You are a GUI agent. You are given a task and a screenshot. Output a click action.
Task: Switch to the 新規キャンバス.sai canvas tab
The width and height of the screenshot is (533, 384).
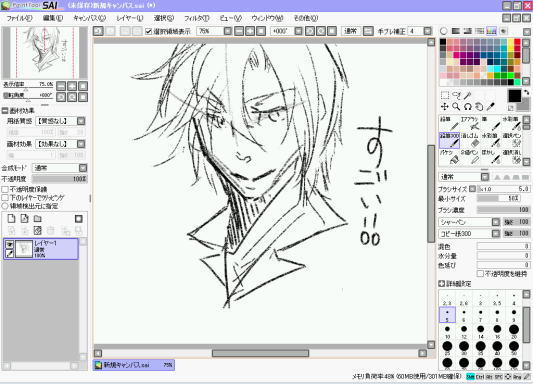click(134, 365)
